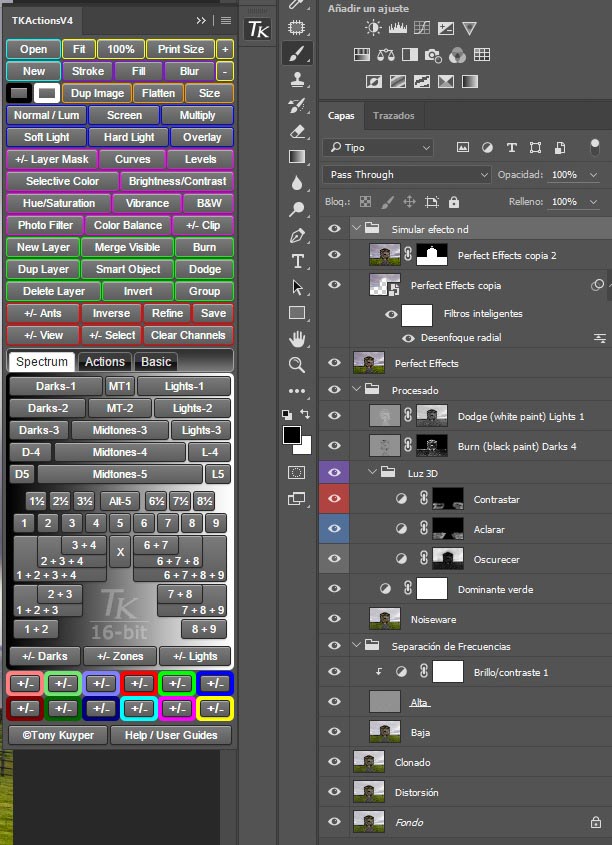This screenshot has width=612, height=845.
Task: Click the TK panel icon
Action: (x=257, y=29)
